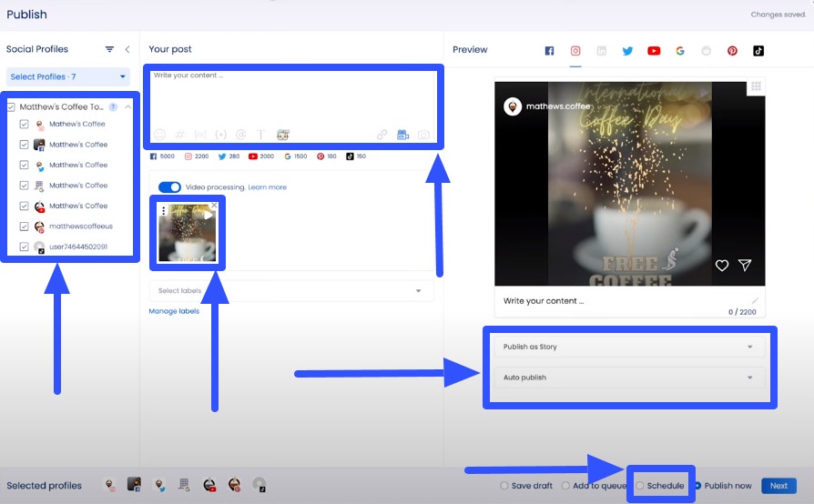Image resolution: width=814 pixels, height=504 pixels.
Task: Click the Pinterest 100 character counter
Action: coord(327,156)
